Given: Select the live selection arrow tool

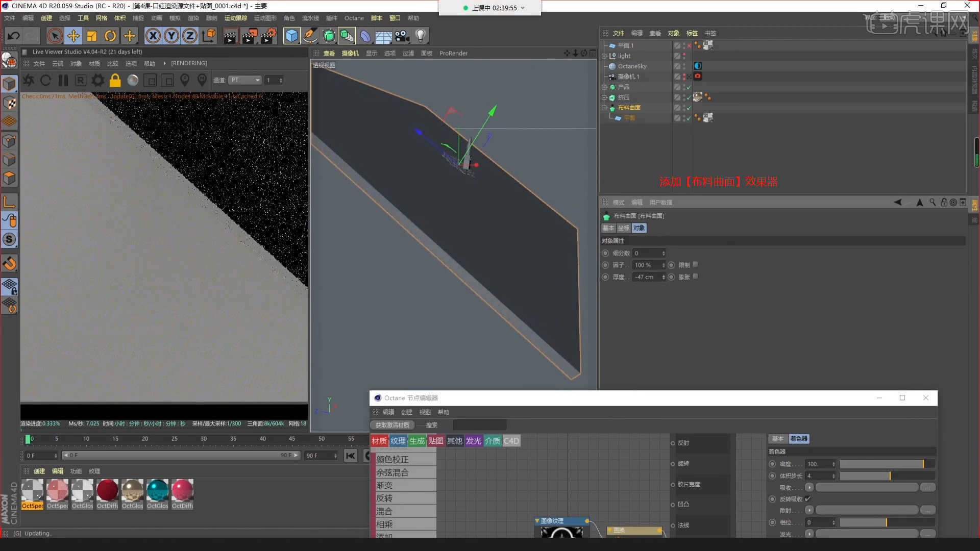Looking at the screenshot, I should tap(55, 36).
